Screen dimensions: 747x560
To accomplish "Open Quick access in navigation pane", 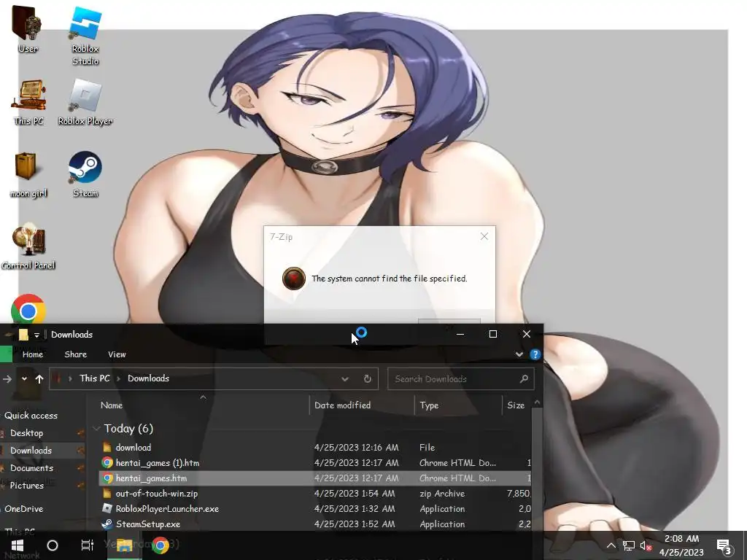I will (31, 415).
